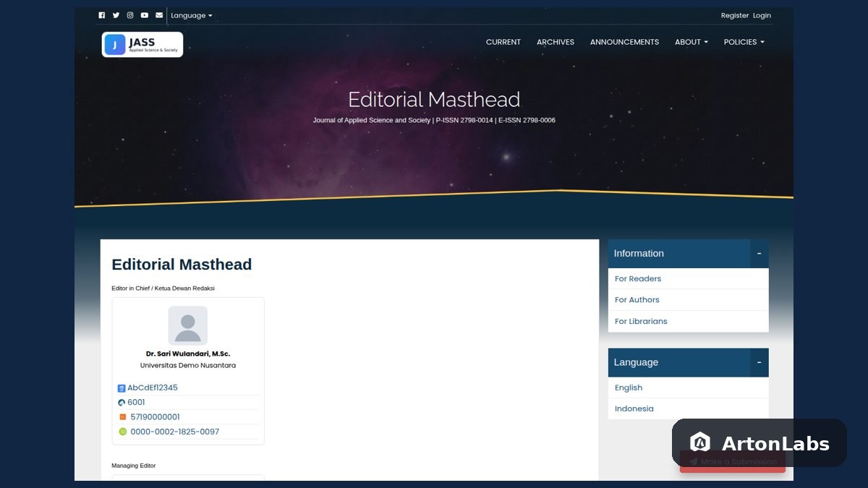868x488 pixels.
Task: Click the Universitas Demo Nusantara affiliation
Action: pyautogui.click(x=188, y=365)
